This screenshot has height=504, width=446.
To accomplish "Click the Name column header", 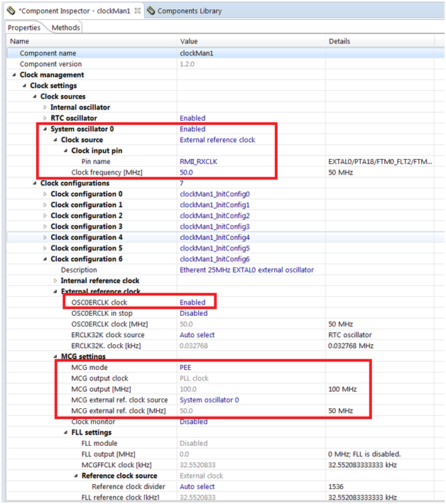I will [20, 41].
